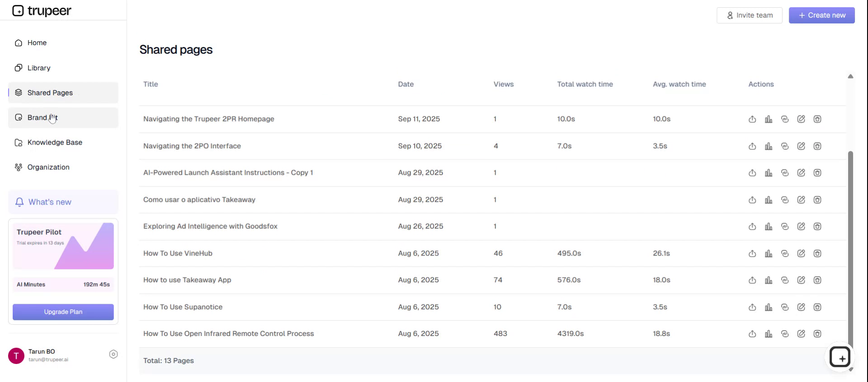Viewport: 868px width, 382px height.
Task: Delete the How To Use Supanotice page
Action: pos(817,307)
